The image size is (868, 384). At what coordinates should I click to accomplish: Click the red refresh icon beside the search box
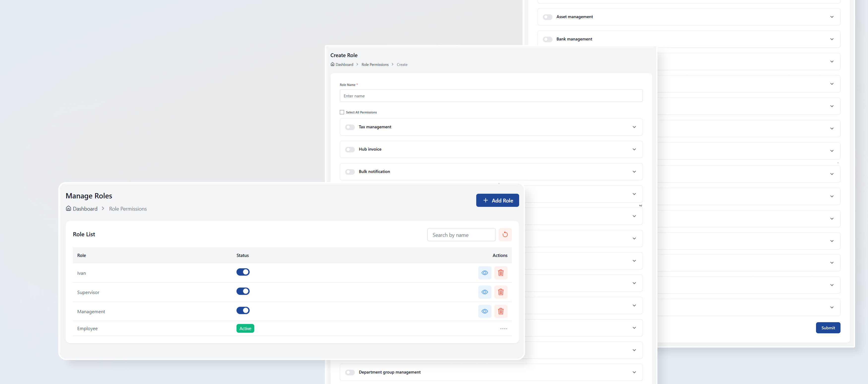point(505,235)
